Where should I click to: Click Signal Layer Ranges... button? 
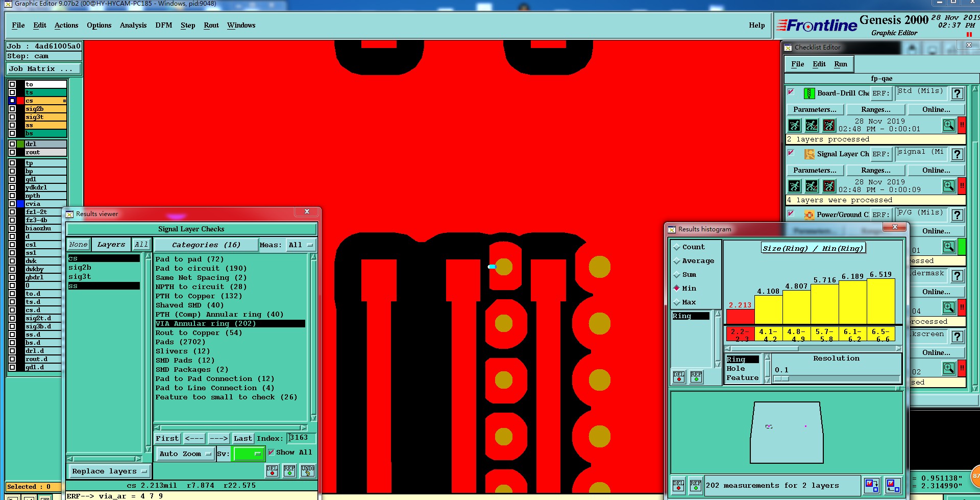[876, 170]
